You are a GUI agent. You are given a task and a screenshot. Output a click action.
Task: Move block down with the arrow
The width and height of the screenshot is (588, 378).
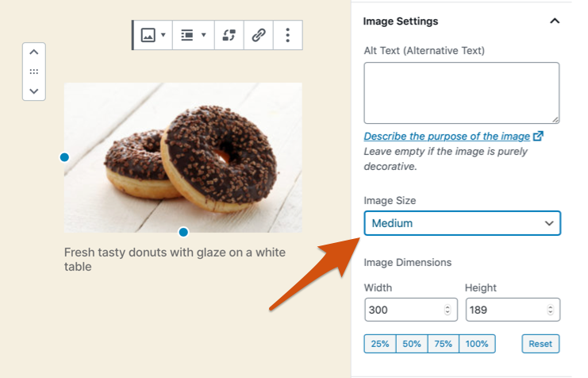click(x=33, y=91)
